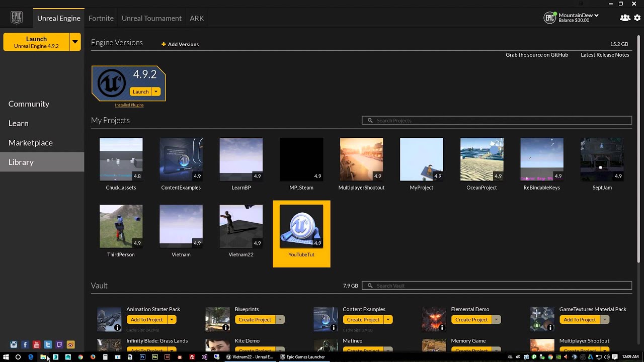Viewport: 644px width, 362px height.
Task: Open FileZilla from taskbar
Action: tap(192, 357)
